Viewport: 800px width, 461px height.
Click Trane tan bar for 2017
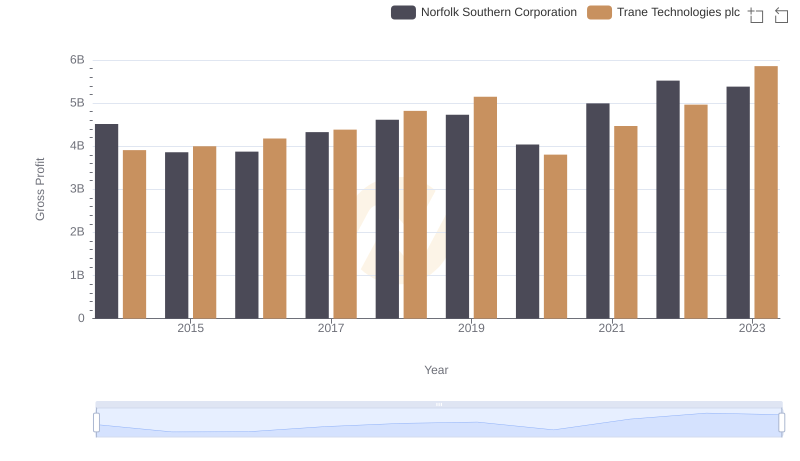pyautogui.click(x=345, y=224)
